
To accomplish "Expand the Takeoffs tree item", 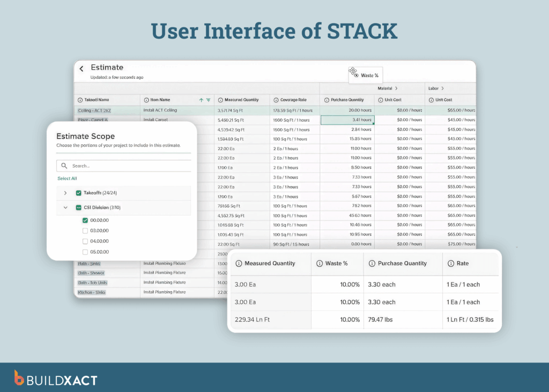I will [x=65, y=192].
